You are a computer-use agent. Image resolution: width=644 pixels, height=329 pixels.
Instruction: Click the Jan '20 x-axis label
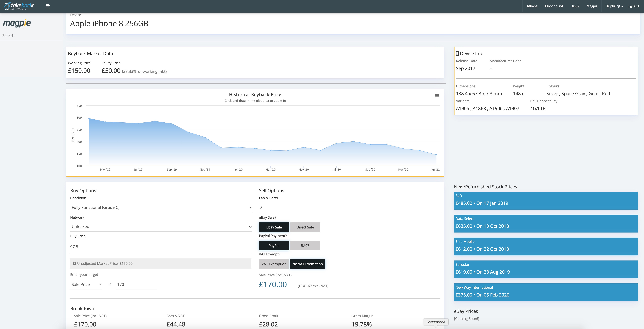pos(238,170)
